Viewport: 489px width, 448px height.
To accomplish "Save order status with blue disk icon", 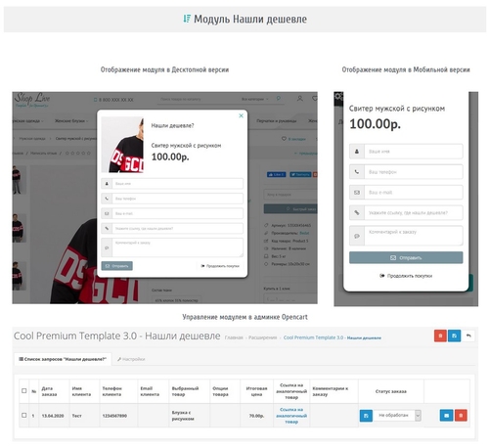I will tap(366, 416).
